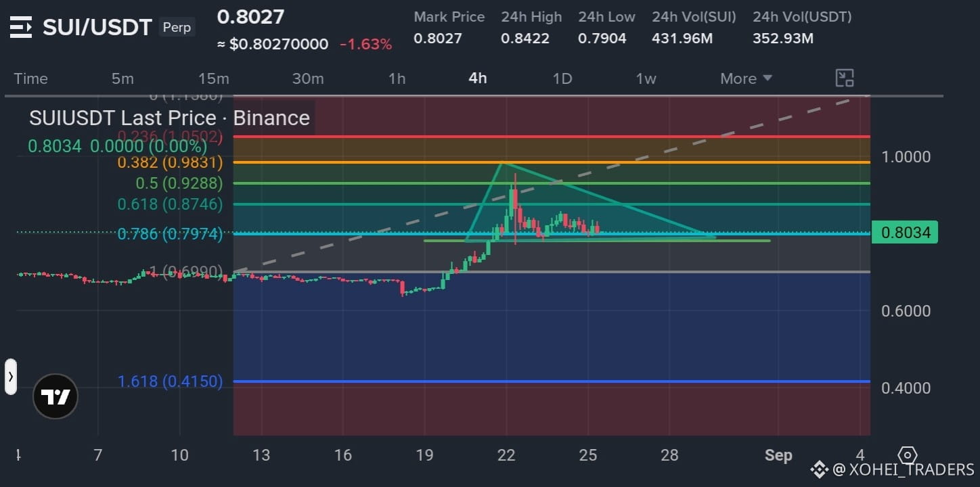Select the 30m timeframe

tap(308, 78)
